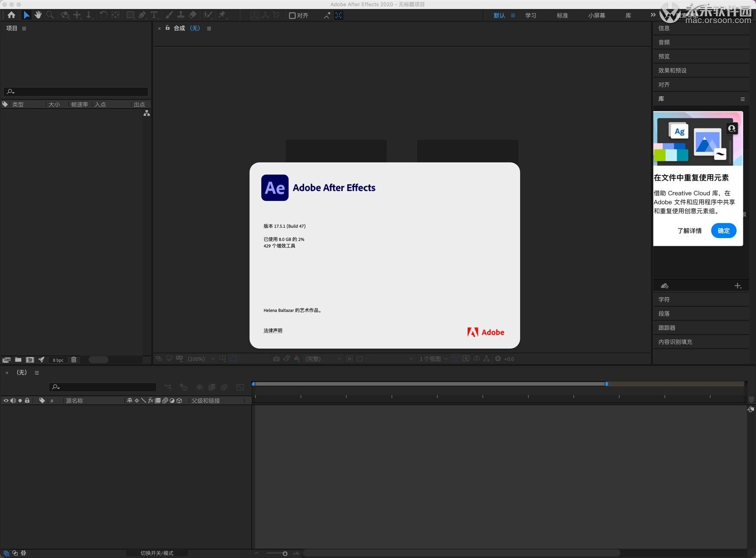
Task: Open the 合成 panel hamburger menu
Action: click(x=209, y=28)
